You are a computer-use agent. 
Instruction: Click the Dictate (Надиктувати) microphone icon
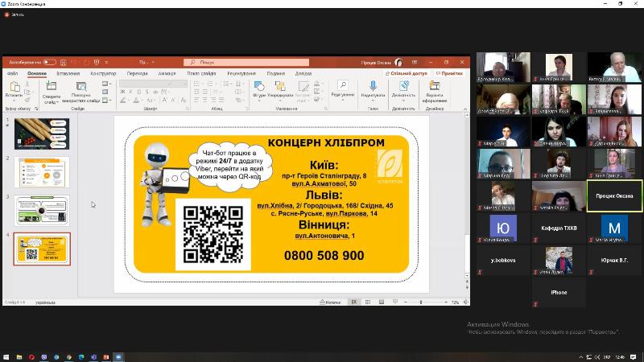[373, 85]
